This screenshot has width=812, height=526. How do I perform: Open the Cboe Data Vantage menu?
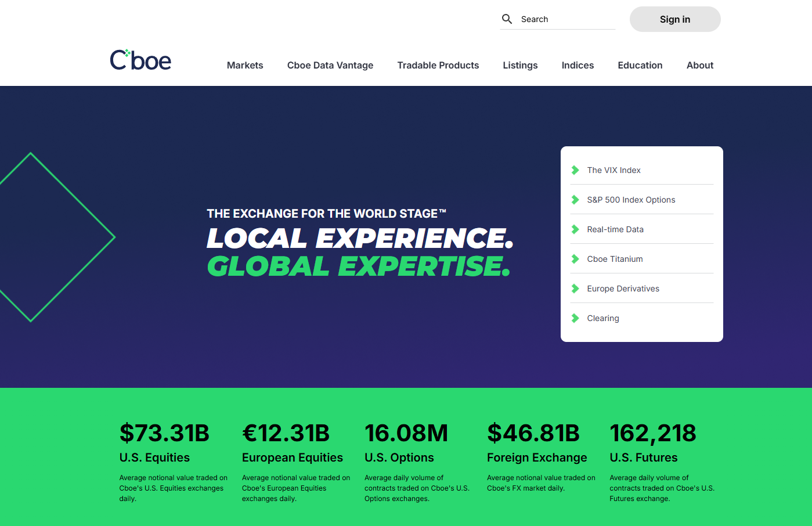point(330,66)
